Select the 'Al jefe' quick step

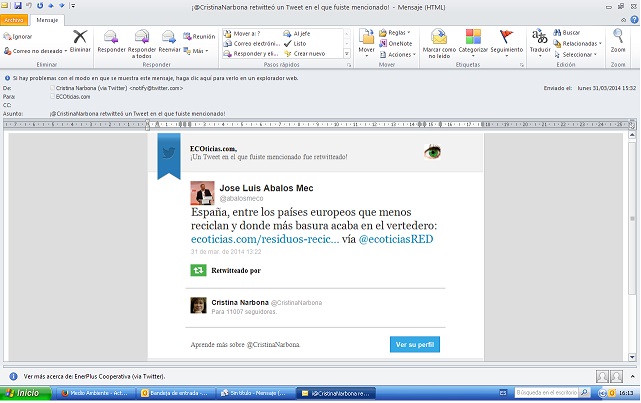coord(297,34)
